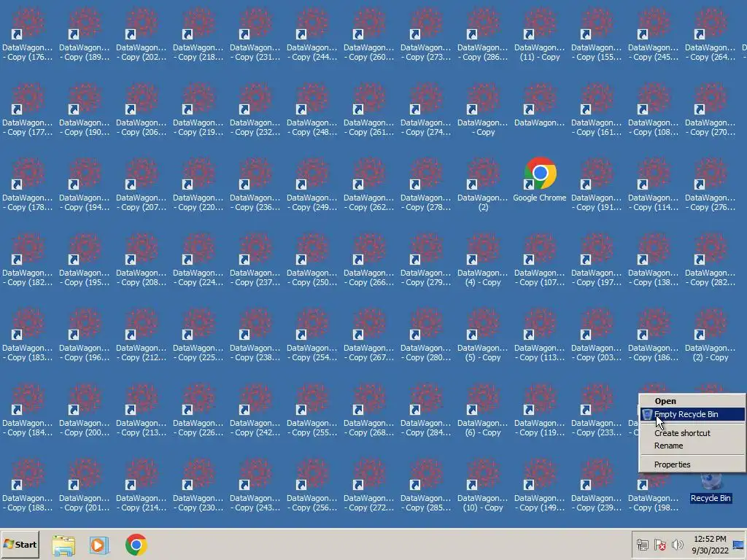Select DataWagon - Copy (249 shortcut
This screenshot has height=560, width=747.
312,184
